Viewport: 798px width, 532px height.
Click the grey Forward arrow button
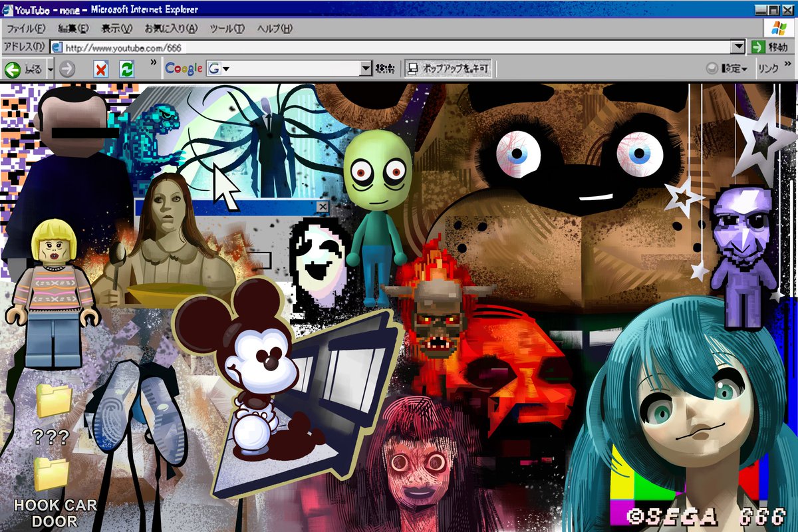tap(67, 68)
